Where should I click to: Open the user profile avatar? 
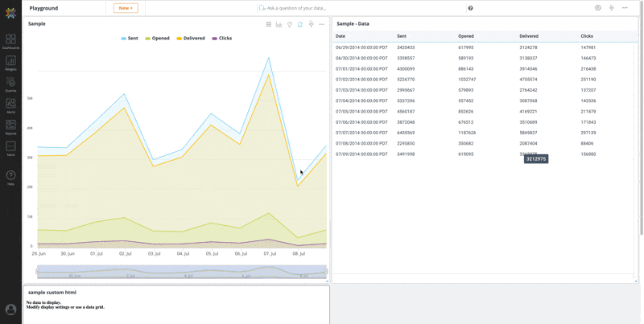(x=10, y=310)
